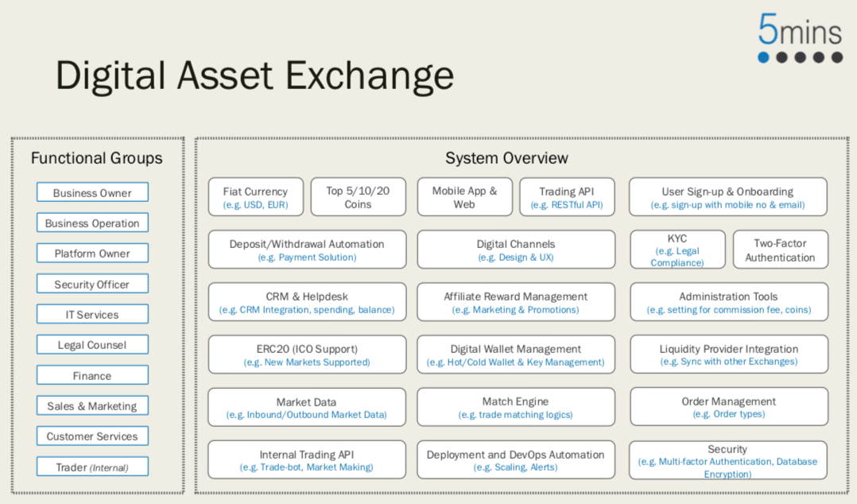The image size is (857, 504).
Task: Choose the Security Officer box
Action: click(92, 285)
